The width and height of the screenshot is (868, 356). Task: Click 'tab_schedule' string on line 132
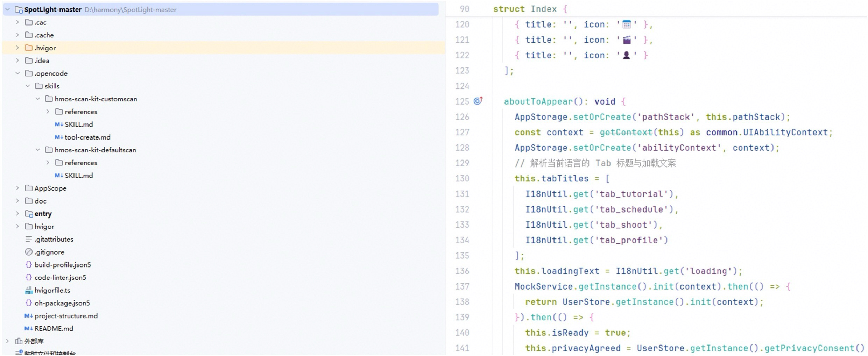(632, 209)
